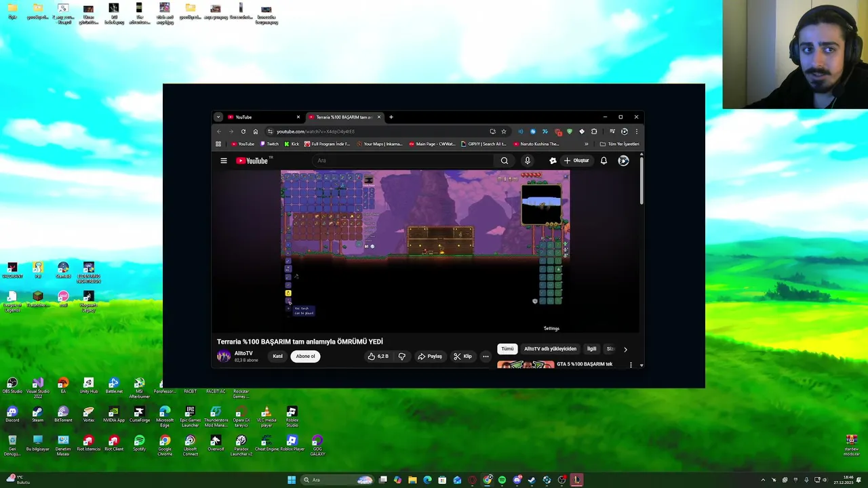This screenshot has height=488, width=868.
Task: Click the Oluştur create button
Action: (576, 161)
